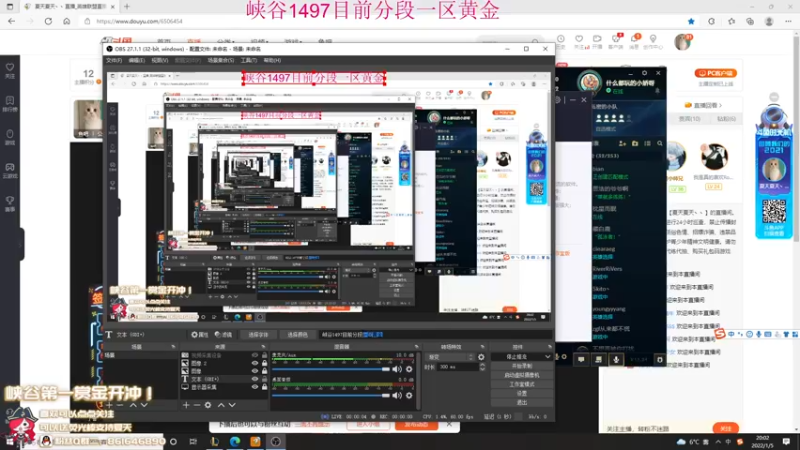Toggle the favorites star in address bar

[x=691, y=21]
